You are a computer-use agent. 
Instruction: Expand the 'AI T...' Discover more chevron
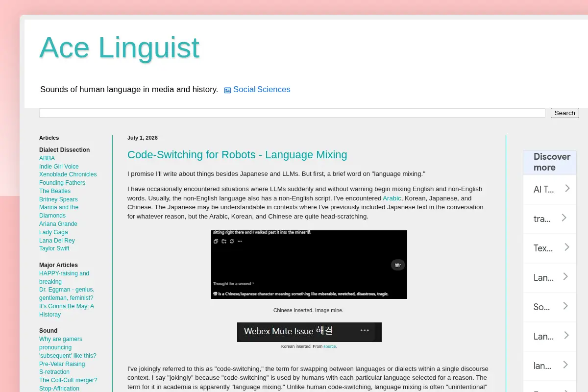(x=567, y=189)
